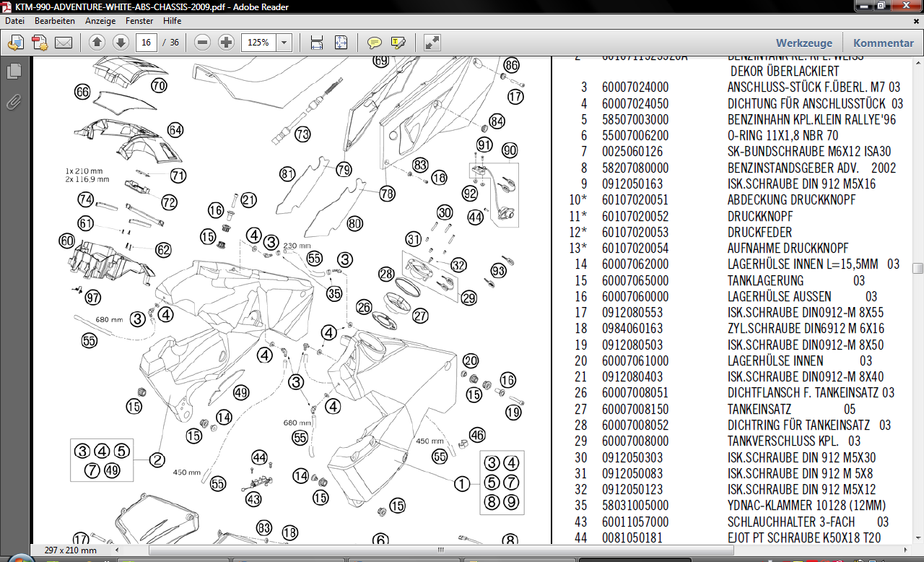Open the page thumbnails panel
Image resolution: width=924 pixels, height=562 pixels.
coord(14,71)
